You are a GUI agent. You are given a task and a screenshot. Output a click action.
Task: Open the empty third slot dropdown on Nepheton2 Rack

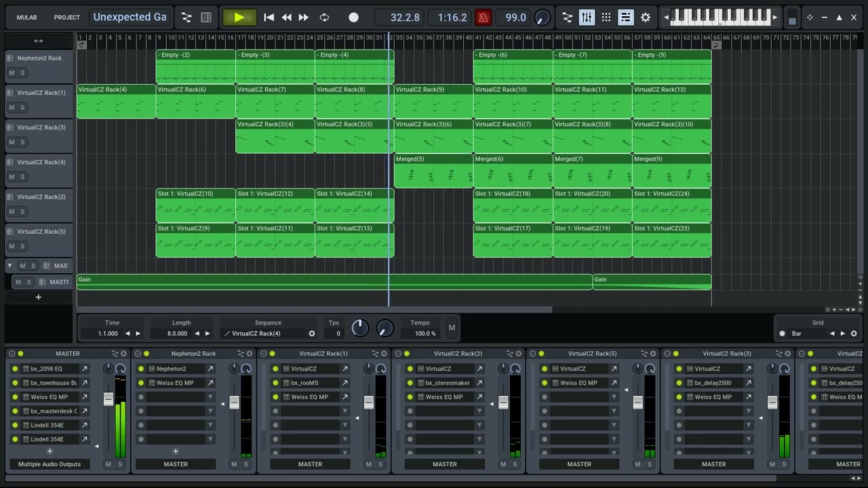(x=210, y=397)
